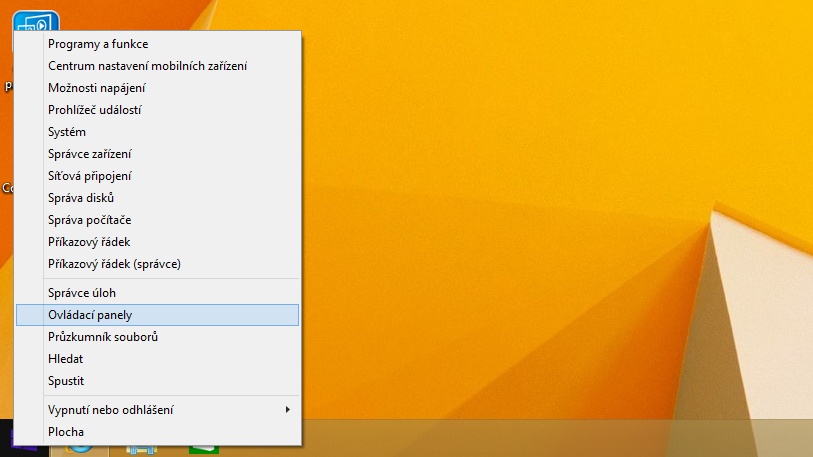The height and width of the screenshot is (457, 813).
Task: Open Příkazový řádek (správce)
Action: coord(114,264)
